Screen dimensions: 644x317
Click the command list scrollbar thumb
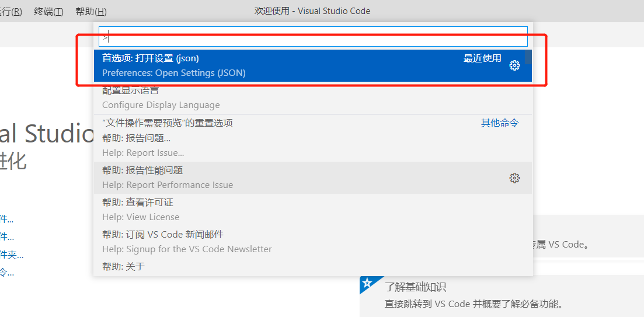click(528, 57)
